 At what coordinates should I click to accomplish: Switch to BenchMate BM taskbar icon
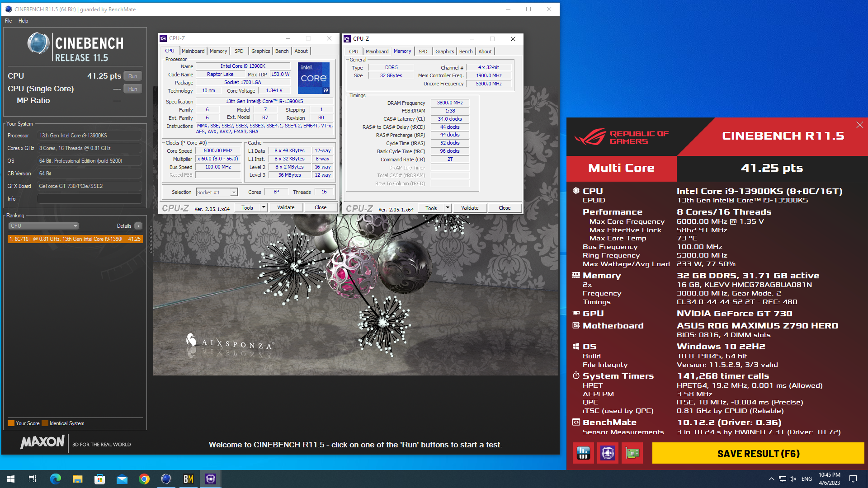(x=188, y=479)
